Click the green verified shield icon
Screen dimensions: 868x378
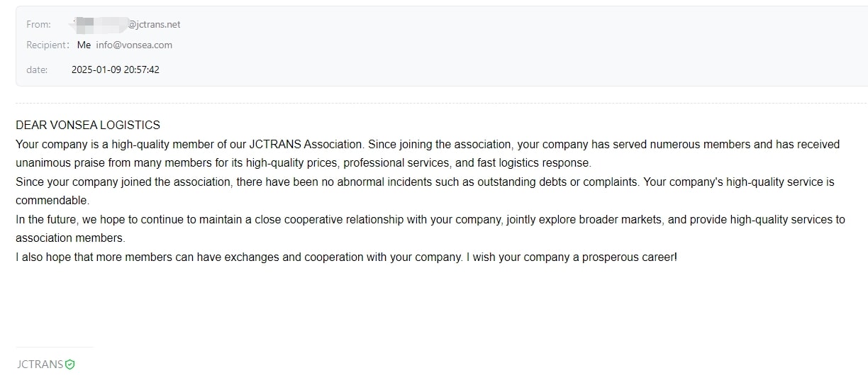(x=69, y=365)
